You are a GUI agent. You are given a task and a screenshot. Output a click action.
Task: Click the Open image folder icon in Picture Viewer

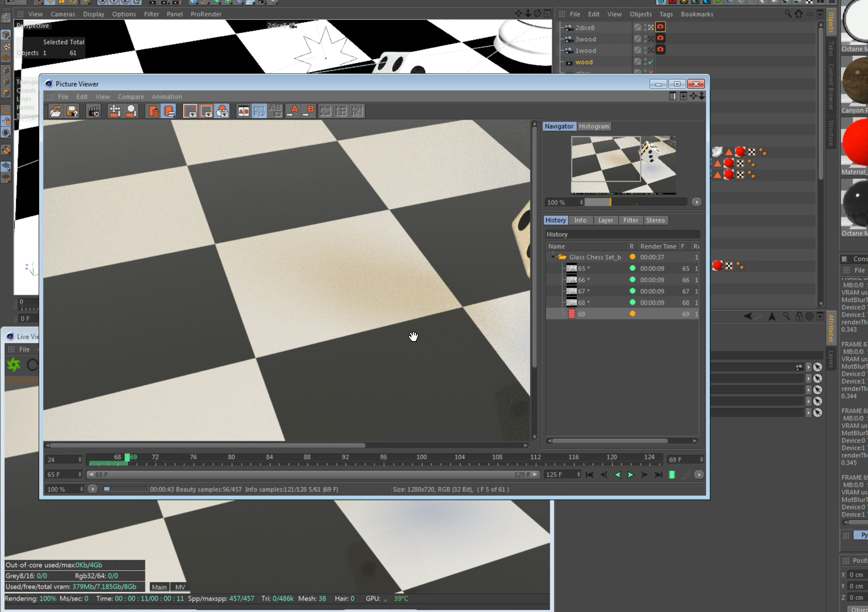[x=56, y=111]
